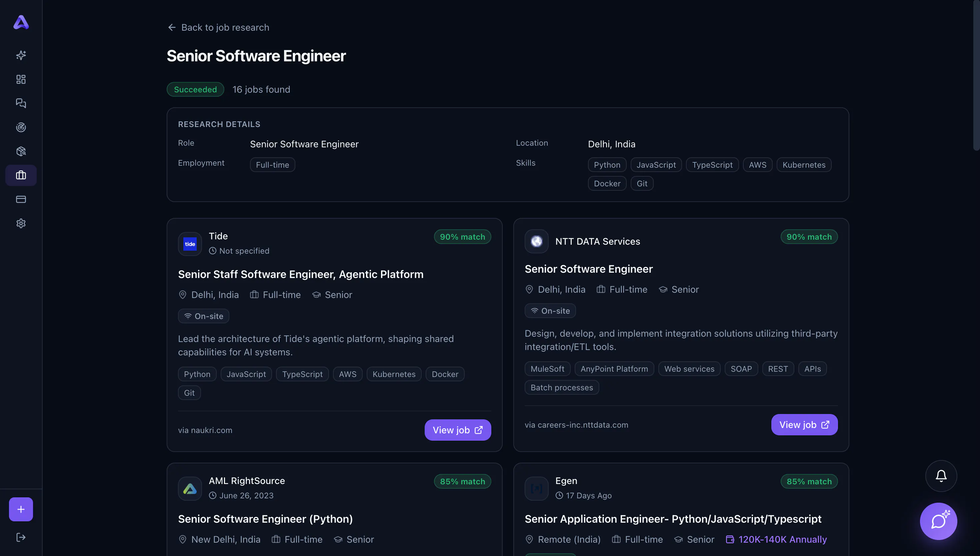The height and width of the screenshot is (556, 980).
Task: Click the app logo in the sidebar
Action: [x=21, y=22]
